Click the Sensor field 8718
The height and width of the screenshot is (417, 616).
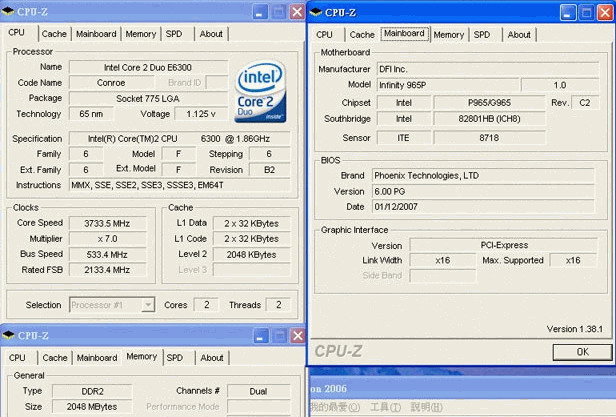point(489,138)
